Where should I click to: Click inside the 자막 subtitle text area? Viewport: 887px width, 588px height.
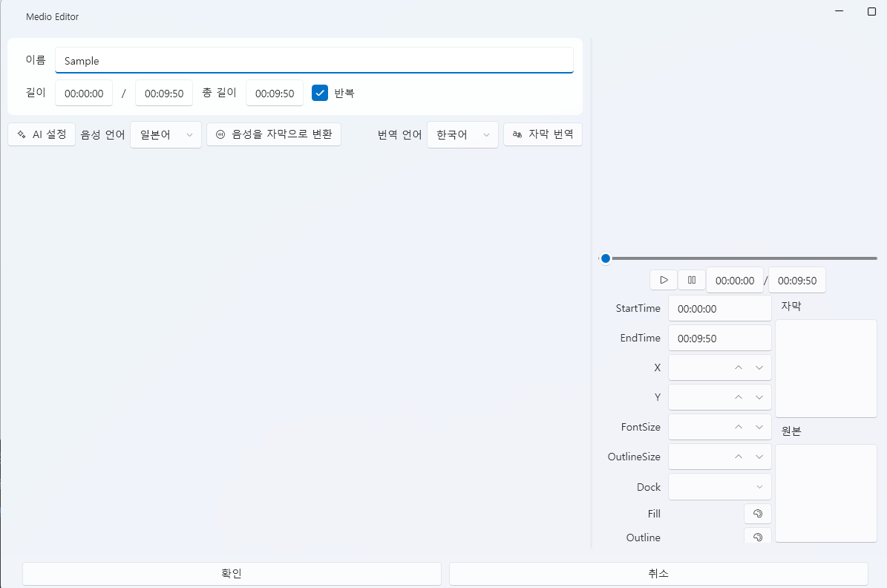[x=825, y=368]
